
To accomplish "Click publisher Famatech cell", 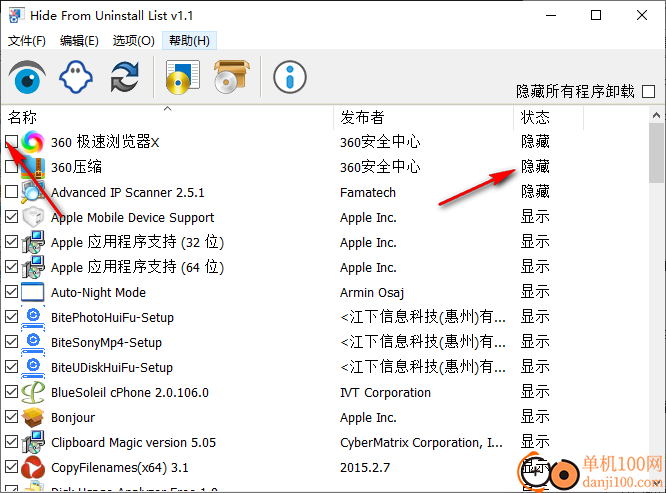I will coord(368,193).
